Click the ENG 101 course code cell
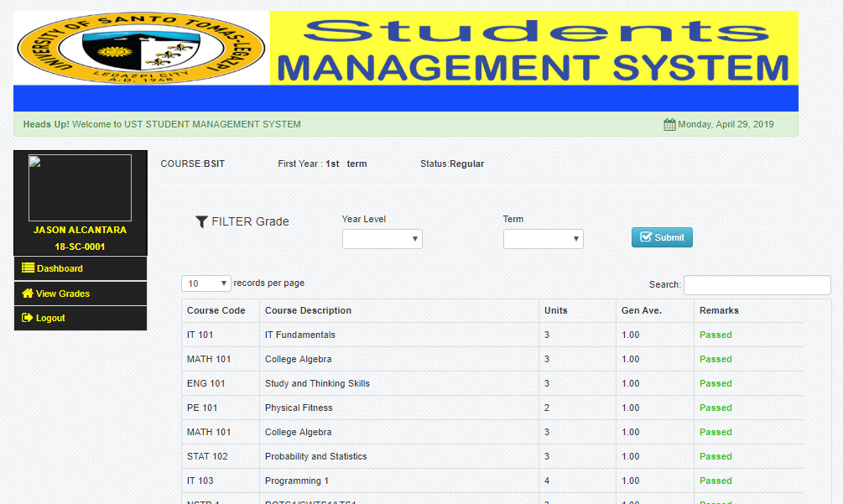Screen dimensions: 843x504 pyautogui.click(x=221, y=383)
